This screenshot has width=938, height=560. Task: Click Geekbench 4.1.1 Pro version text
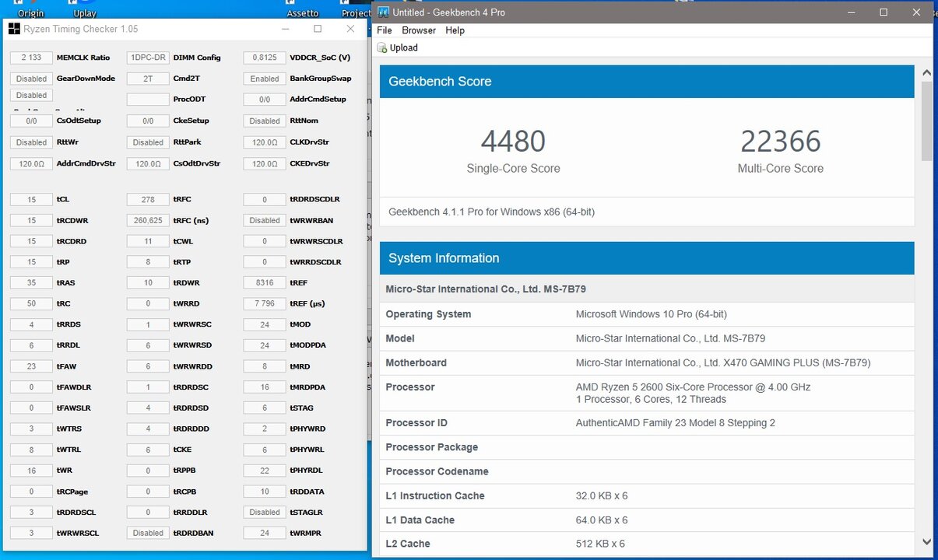pos(491,212)
